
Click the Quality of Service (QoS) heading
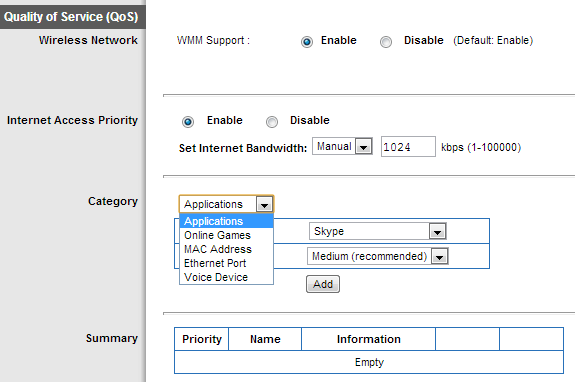coord(71,16)
